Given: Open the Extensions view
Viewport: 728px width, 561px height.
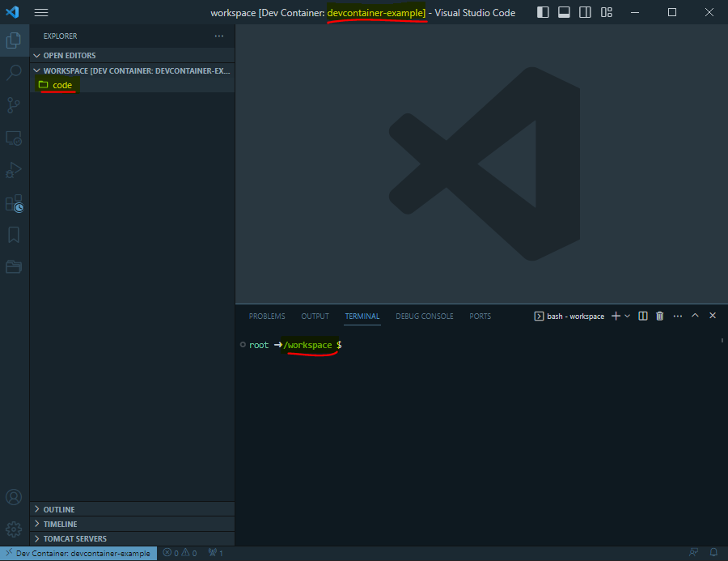Looking at the screenshot, I should click(14, 203).
